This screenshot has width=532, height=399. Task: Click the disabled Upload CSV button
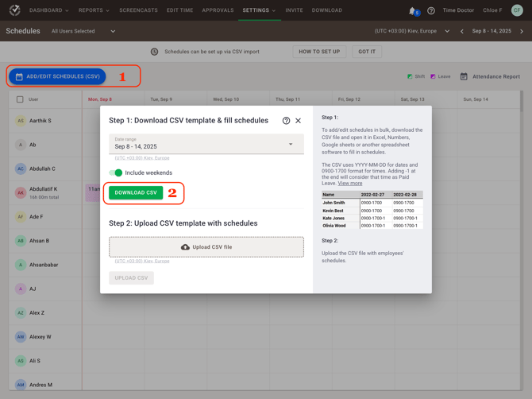(131, 277)
